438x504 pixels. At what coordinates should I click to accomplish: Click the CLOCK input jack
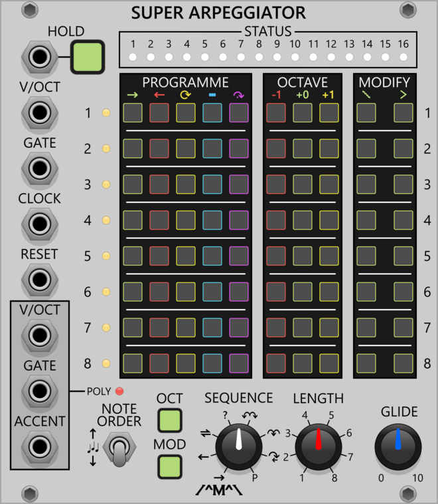pyautogui.click(x=40, y=223)
